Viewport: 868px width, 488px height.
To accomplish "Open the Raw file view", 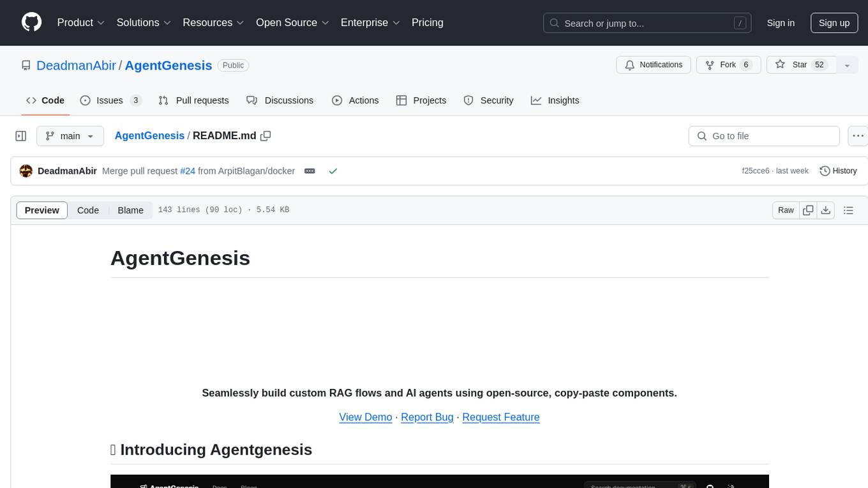I will pyautogui.click(x=786, y=210).
